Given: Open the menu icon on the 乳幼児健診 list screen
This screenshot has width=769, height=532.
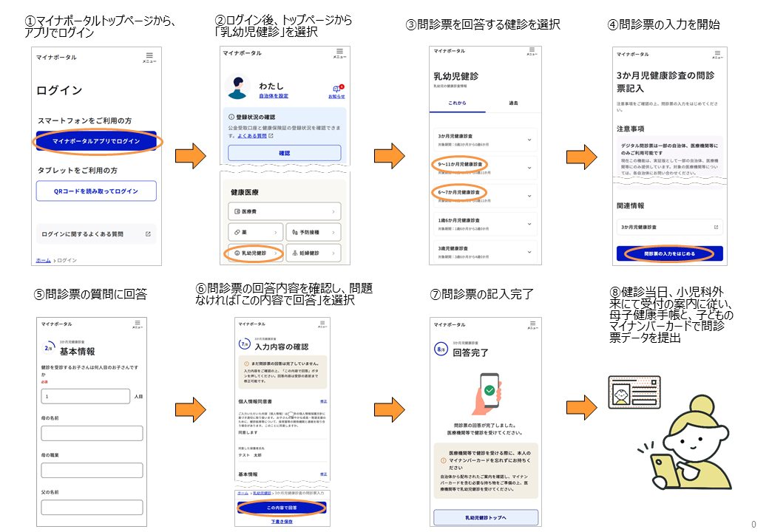Looking at the screenshot, I should click(x=532, y=51).
